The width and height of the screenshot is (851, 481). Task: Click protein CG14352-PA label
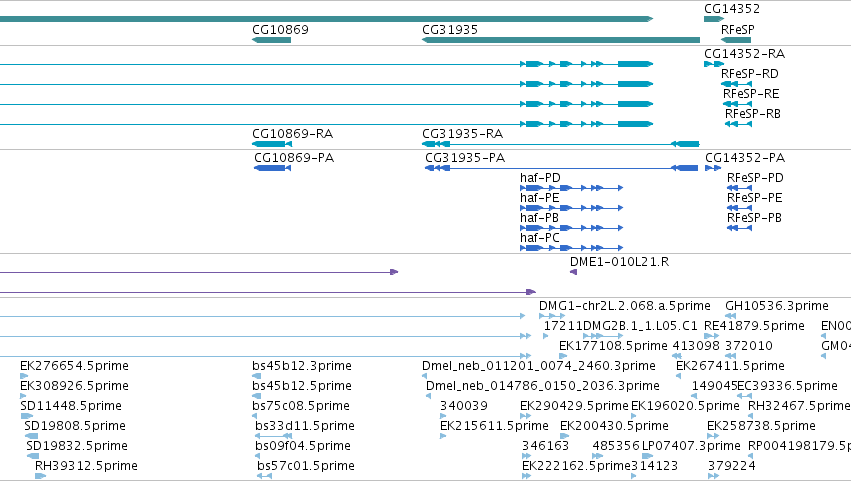click(745, 158)
